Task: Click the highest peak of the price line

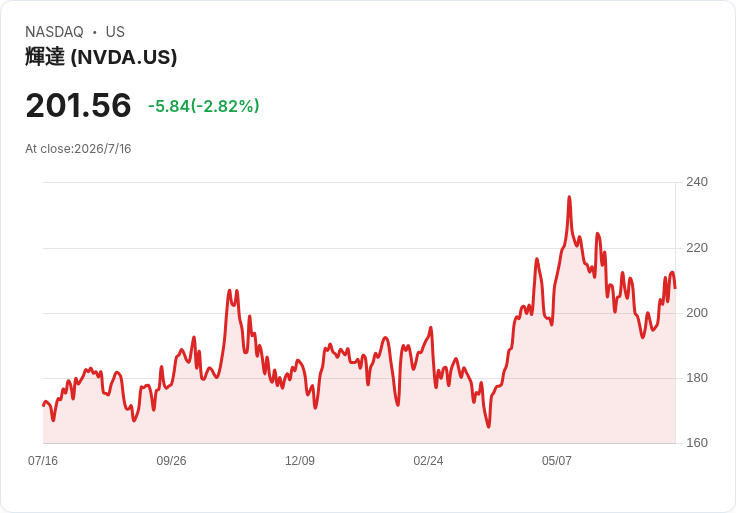Action: pyautogui.click(x=569, y=197)
